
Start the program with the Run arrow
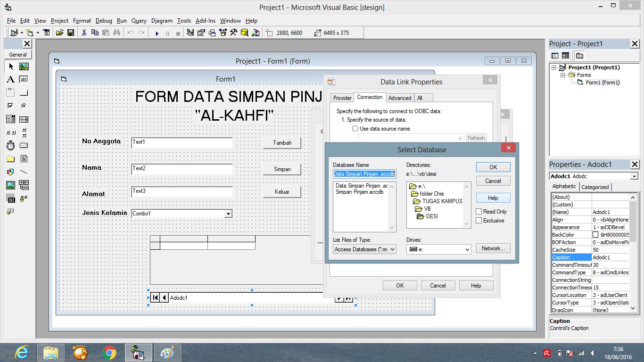point(157,33)
